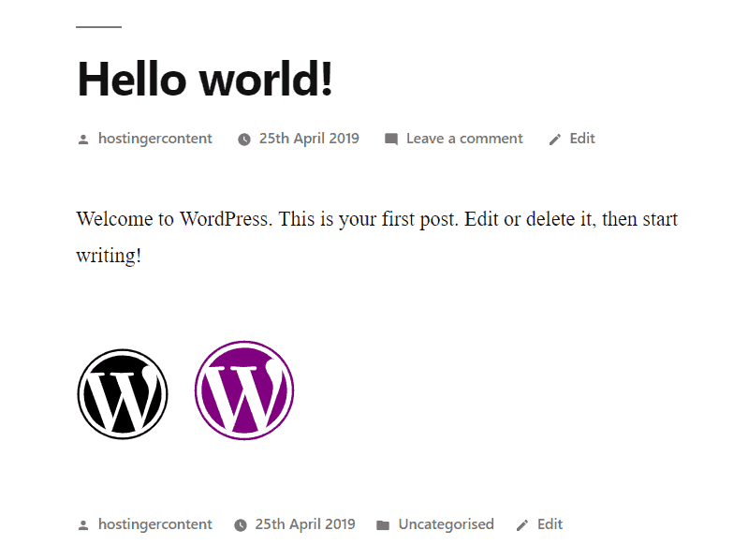Image resolution: width=748 pixels, height=560 pixels.
Task: Click Edit link after Uncategorised
Action: click(550, 524)
